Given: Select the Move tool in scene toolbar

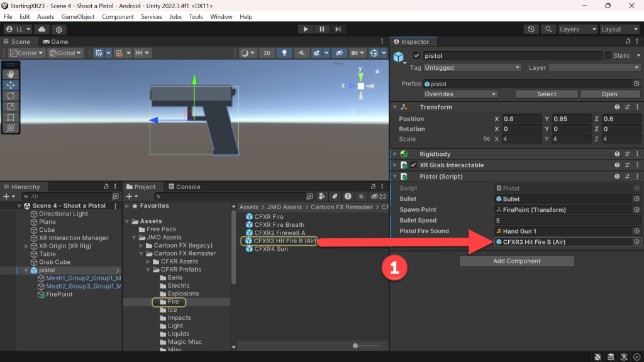Looking at the screenshot, I should (x=11, y=85).
